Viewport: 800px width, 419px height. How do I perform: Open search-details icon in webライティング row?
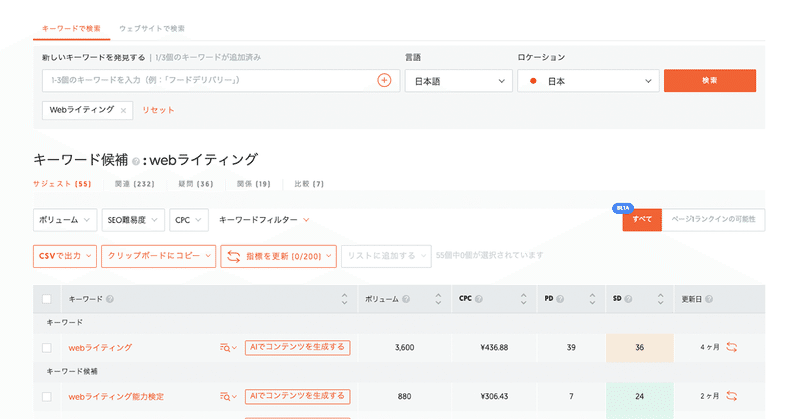coord(228,348)
